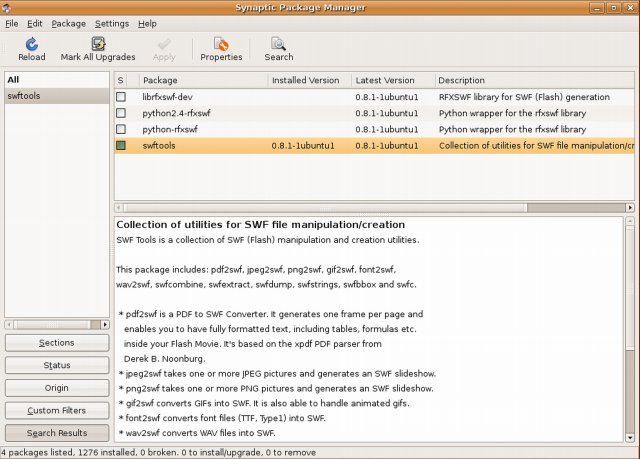Click the Mark All Upgrades icon
Image resolution: width=640 pixels, height=459 pixels.
tap(98, 44)
